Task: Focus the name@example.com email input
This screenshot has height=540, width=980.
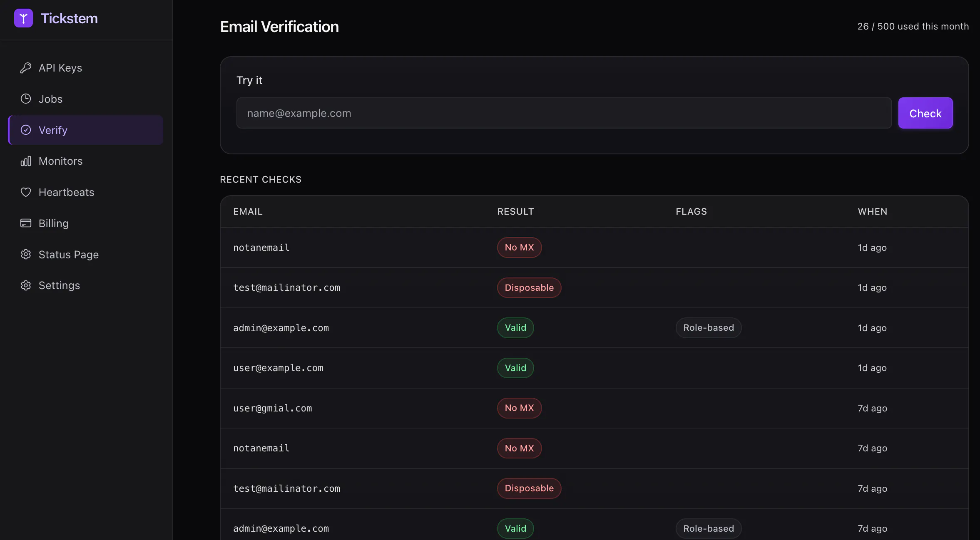Action: [564, 113]
